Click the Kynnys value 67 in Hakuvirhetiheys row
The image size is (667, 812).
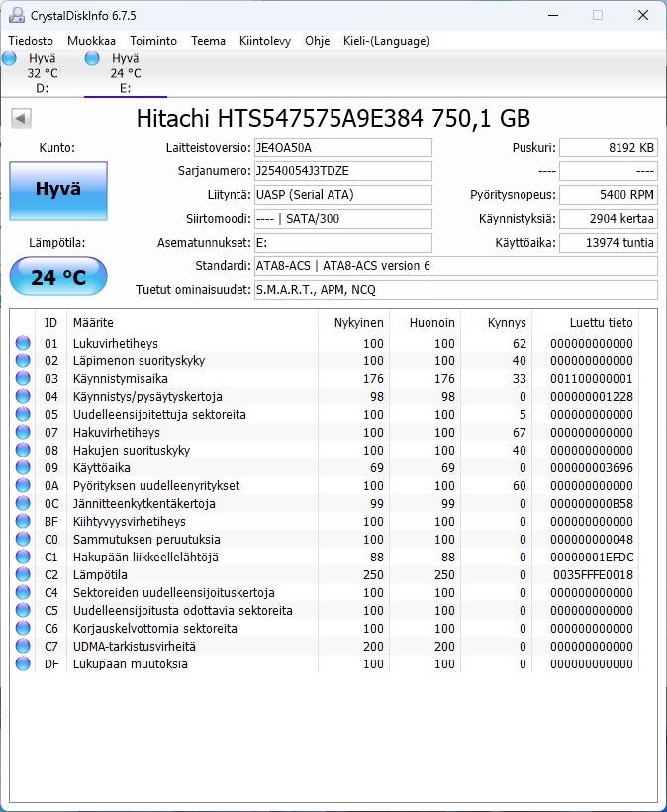(x=519, y=432)
